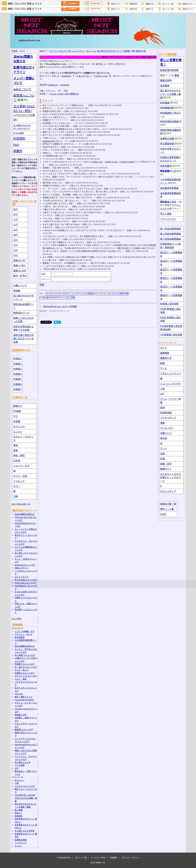
Task: Click もっと見る under recently created pages
Action: pyautogui.click(x=16, y=619)
